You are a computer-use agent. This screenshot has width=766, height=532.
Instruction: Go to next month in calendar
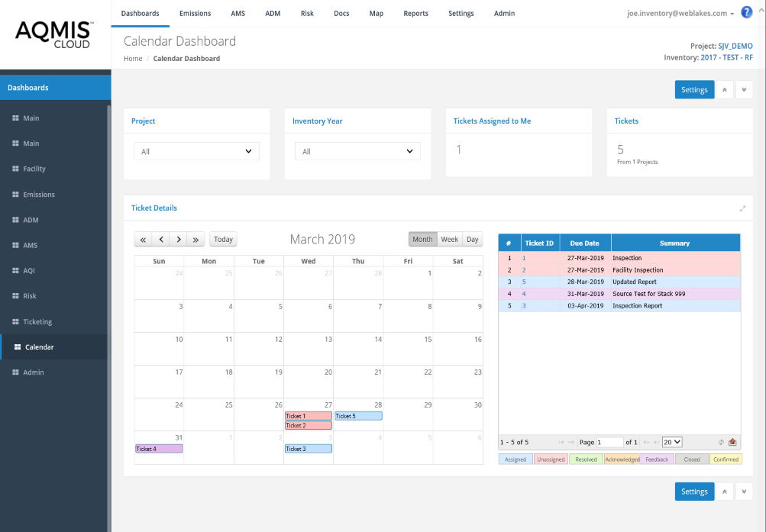point(178,239)
